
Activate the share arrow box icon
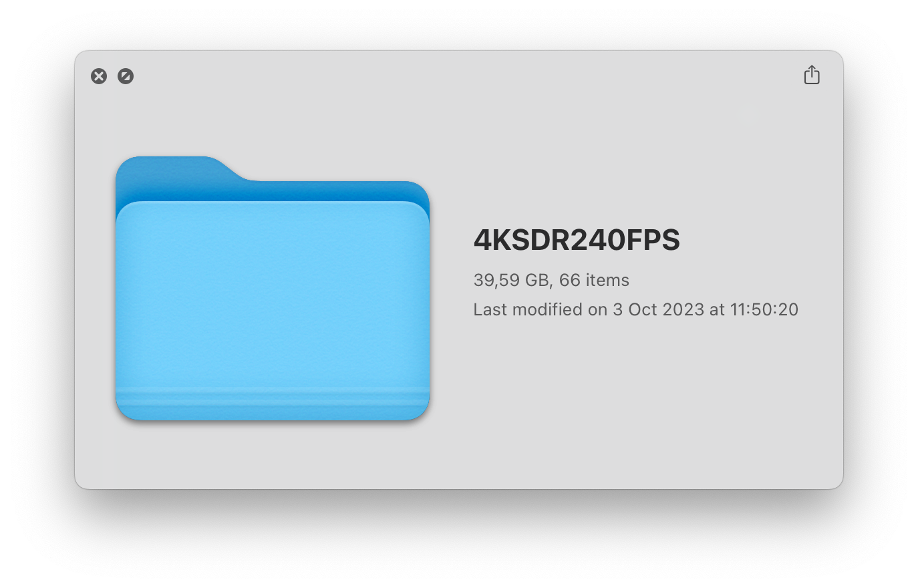point(812,75)
